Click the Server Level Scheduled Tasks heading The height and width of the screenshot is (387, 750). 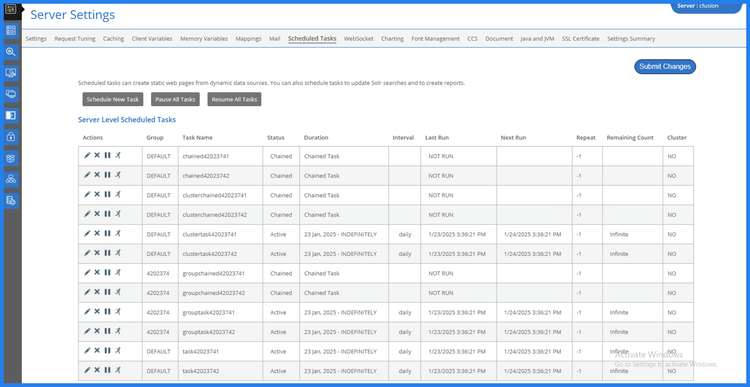pos(127,120)
